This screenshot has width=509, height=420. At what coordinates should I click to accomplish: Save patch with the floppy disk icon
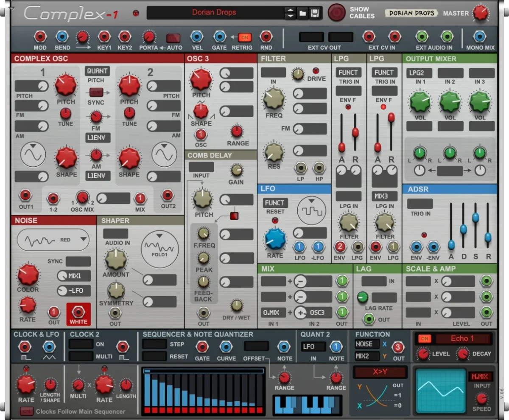point(315,13)
